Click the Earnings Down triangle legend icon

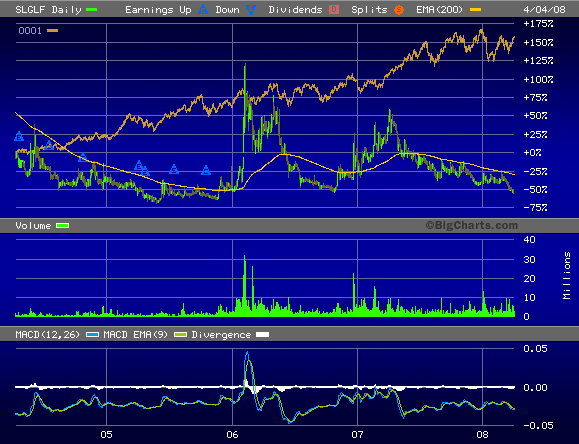tap(251, 10)
